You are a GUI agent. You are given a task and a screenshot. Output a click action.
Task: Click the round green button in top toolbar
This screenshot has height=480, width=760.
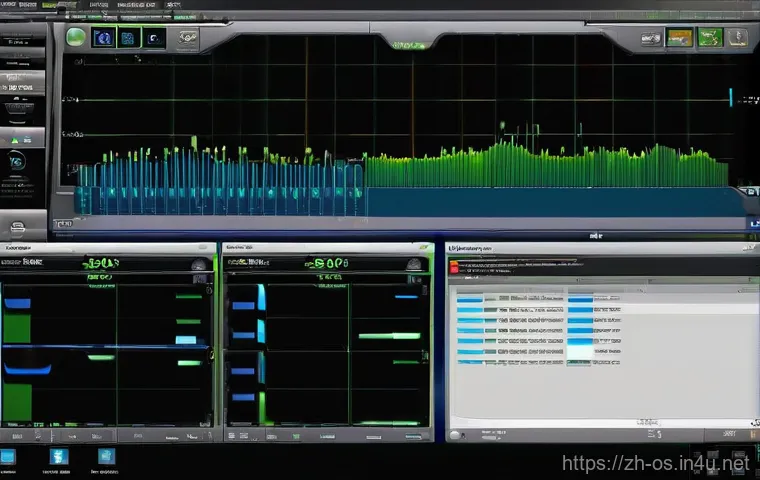(76, 38)
